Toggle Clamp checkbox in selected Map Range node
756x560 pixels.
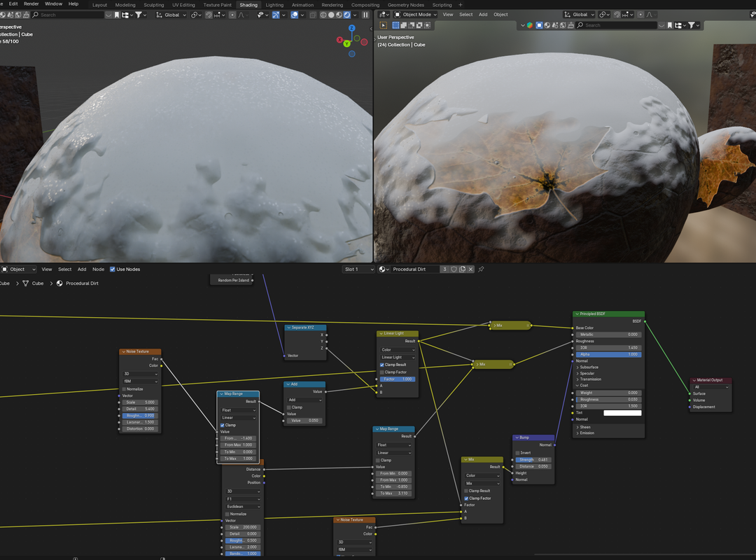click(223, 425)
